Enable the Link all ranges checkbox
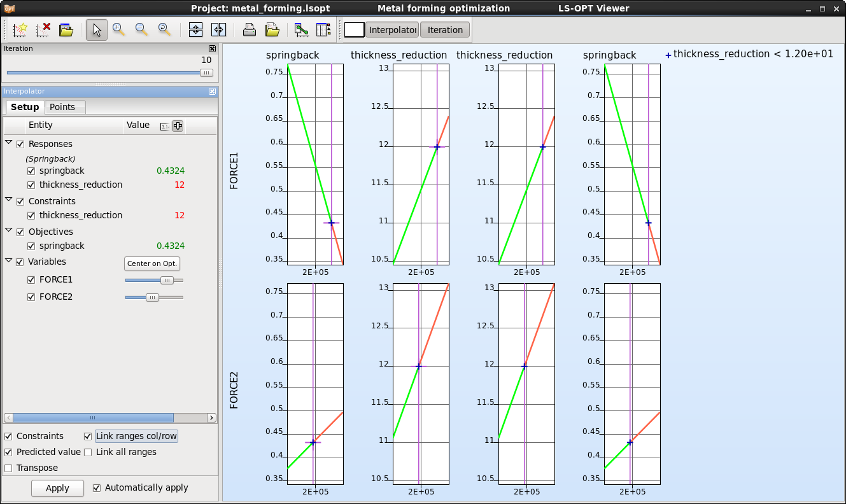Viewport: 846px width, 504px height. point(88,452)
